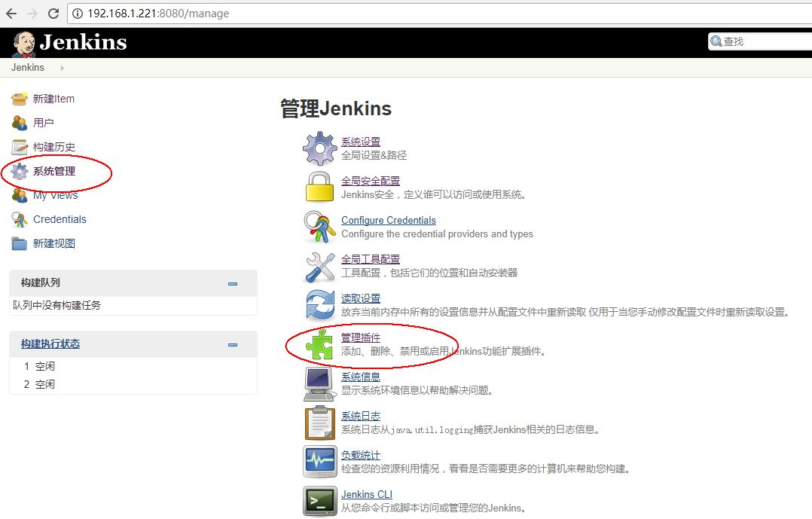Go forward with browser forward arrow

tap(32, 14)
